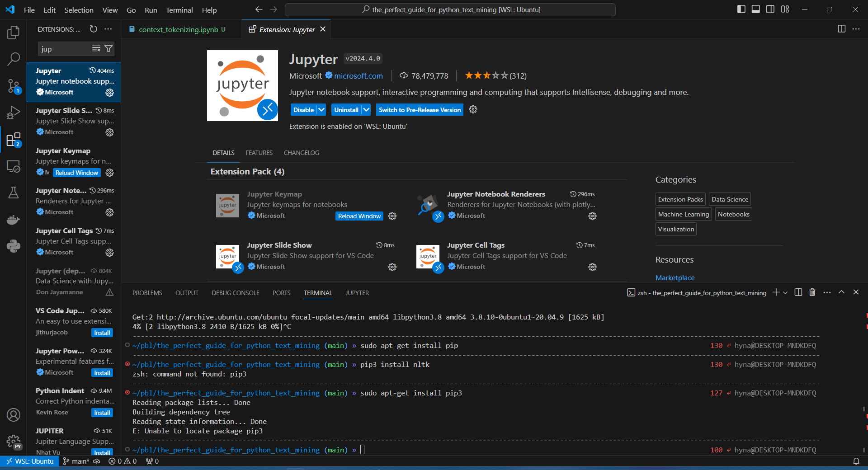Open gear for Jupyter Cell Tags sidebar entry
Image resolution: width=868 pixels, height=470 pixels.
(109, 253)
